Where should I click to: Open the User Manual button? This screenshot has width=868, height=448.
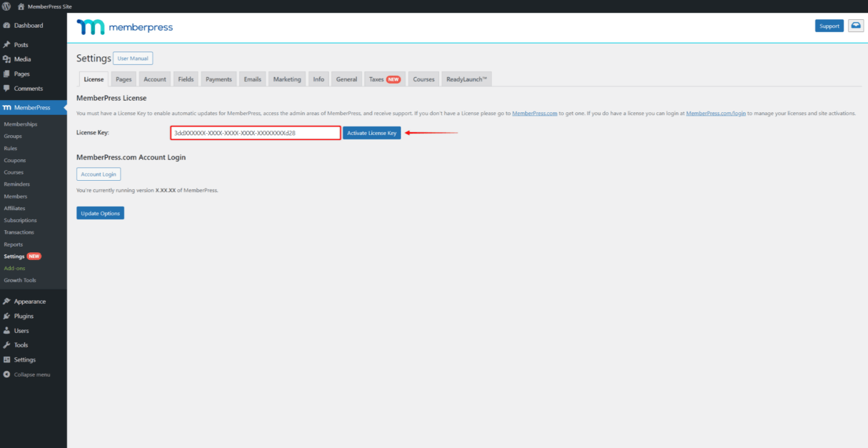pyautogui.click(x=133, y=59)
